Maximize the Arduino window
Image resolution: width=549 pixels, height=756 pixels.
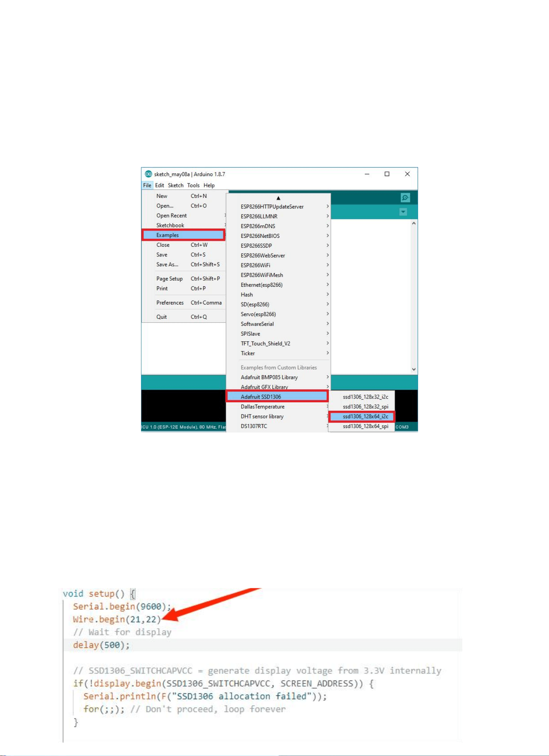click(387, 174)
